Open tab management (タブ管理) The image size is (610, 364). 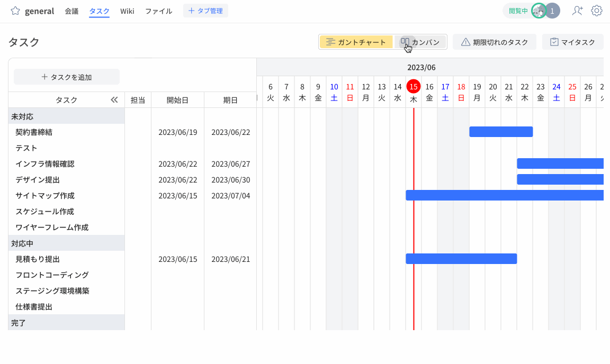205,11
